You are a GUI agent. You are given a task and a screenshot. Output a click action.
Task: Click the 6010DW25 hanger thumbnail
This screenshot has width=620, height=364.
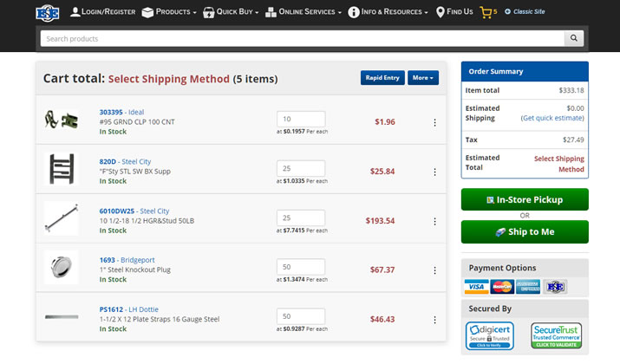62,218
